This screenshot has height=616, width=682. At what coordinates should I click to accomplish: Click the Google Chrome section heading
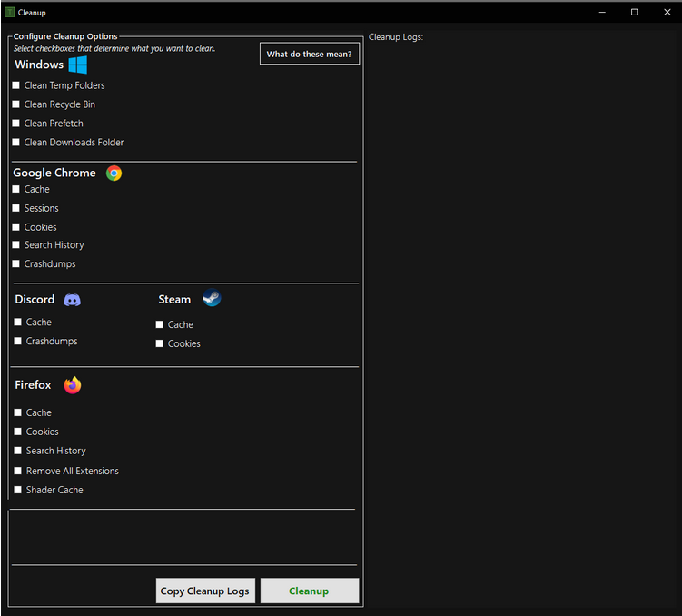(x=54, y=174)
